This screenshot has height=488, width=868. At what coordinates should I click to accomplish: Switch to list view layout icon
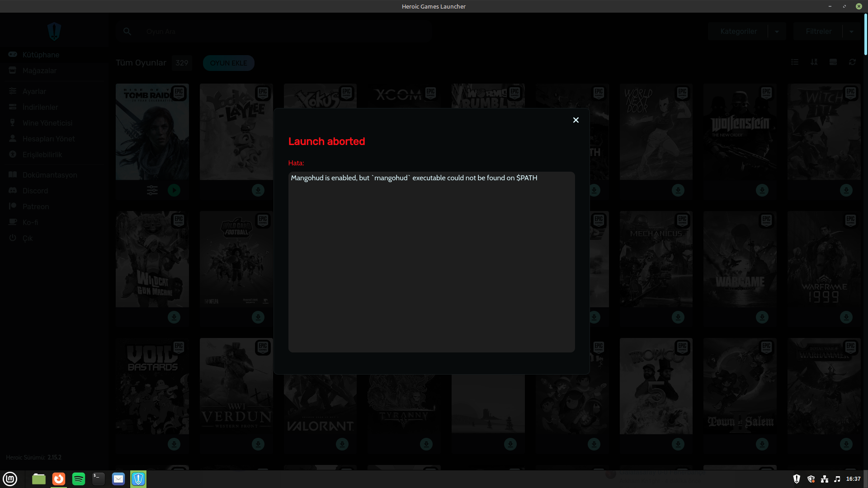(x=795, y=62)
